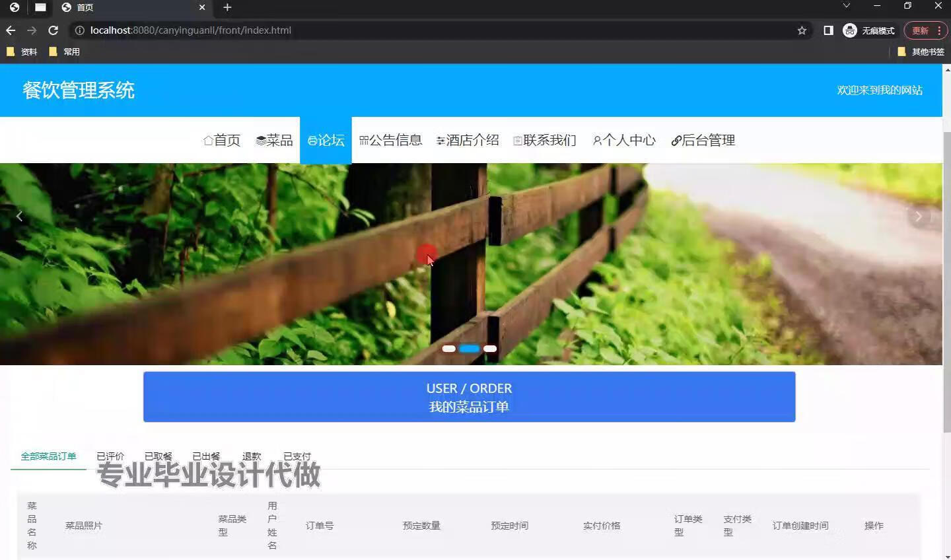Click the address bar URL field
951x560 pixels.
click(436, 30)
